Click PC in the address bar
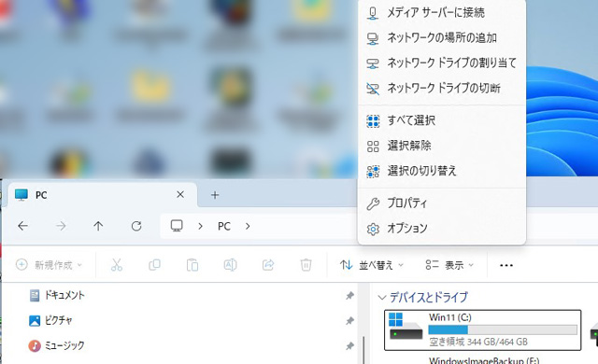598x364 pixels. 224,226
